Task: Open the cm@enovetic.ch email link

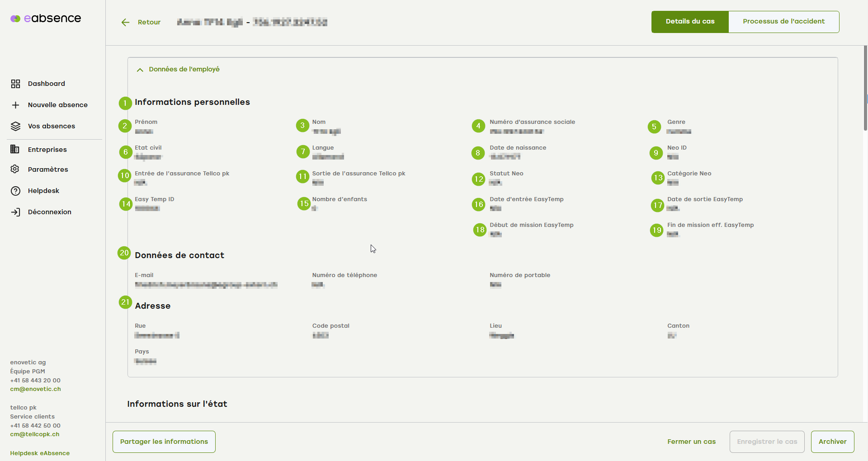Action: (35, 389)
